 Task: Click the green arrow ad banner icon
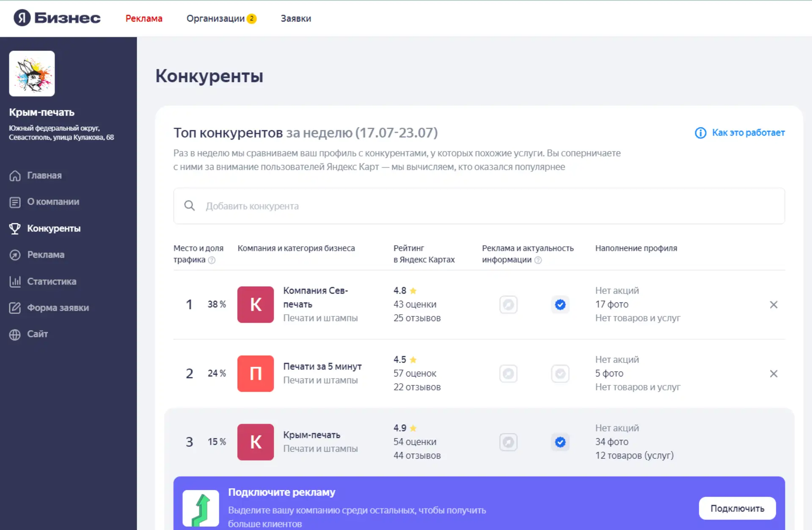[201, 508]
